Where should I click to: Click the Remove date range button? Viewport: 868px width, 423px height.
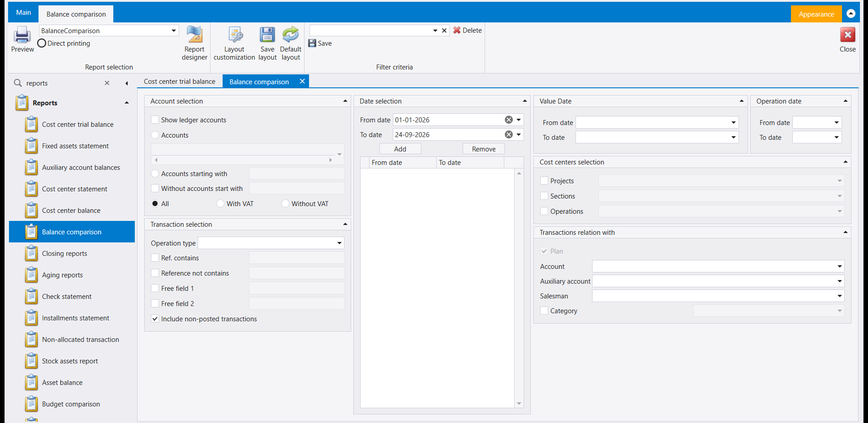pyautogui.click(x=484, y=149)
